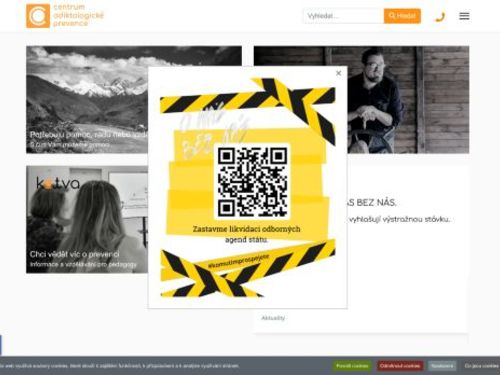
Task: Click the 'BEZ NÁS.' heading text
Action: click(x=376, y=202)
